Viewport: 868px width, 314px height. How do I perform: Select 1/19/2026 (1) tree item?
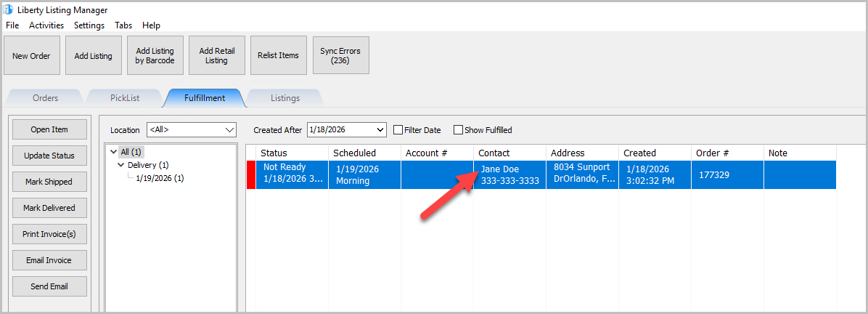tap(160, 179)
